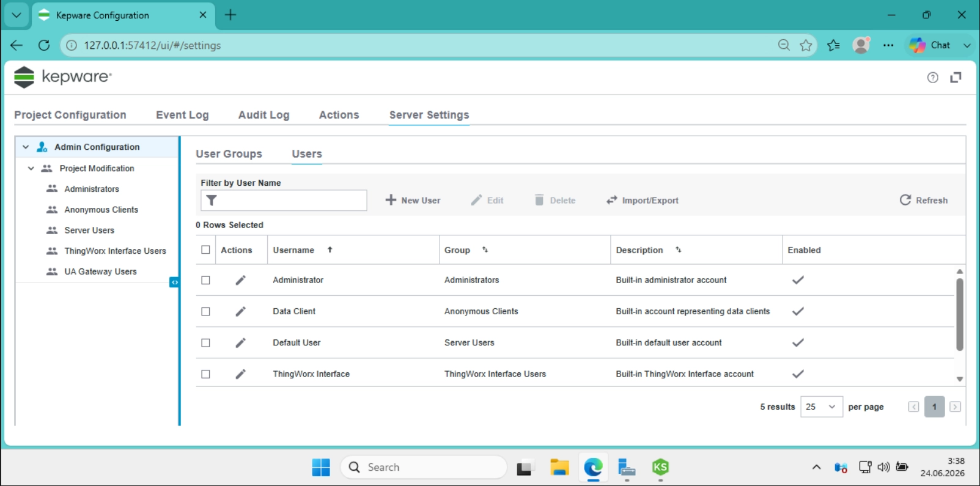Refresh the users list
Screen dimensions: 980x486
pos(924,201)
